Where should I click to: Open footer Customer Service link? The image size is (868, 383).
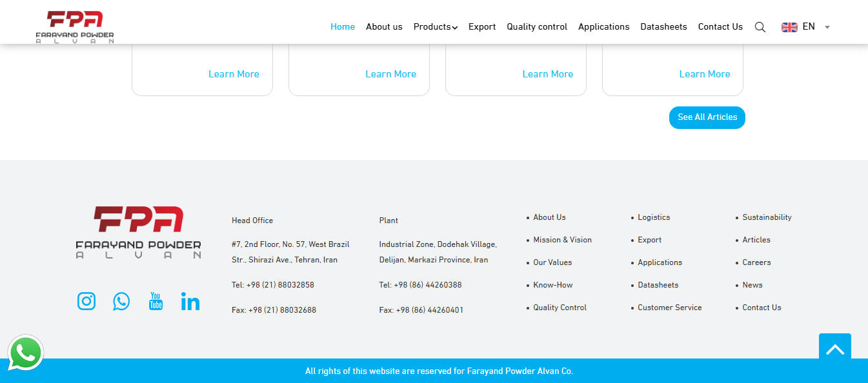pyautogui.click(x=669, y=308)
